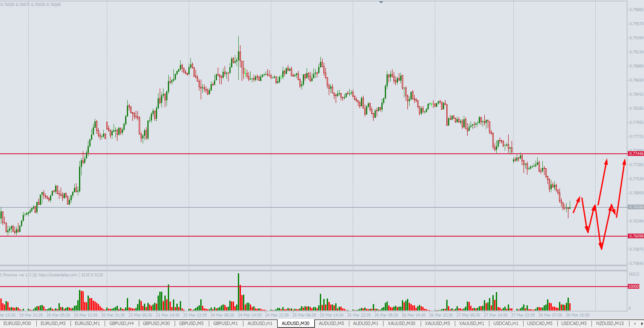Click the 0.78185 price scale value
This screenshot has height=328, width=644.
[x=636, y=108]
